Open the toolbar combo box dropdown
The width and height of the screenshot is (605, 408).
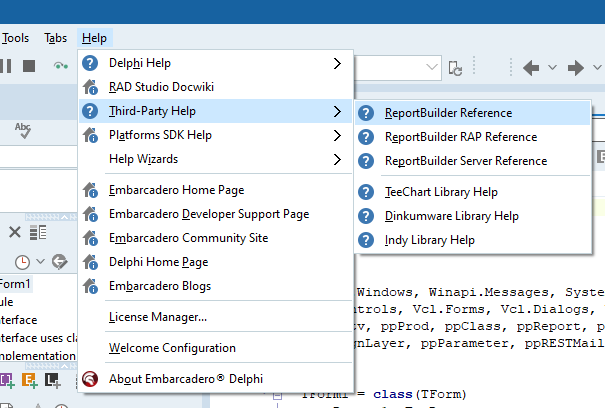pos(432,67)
